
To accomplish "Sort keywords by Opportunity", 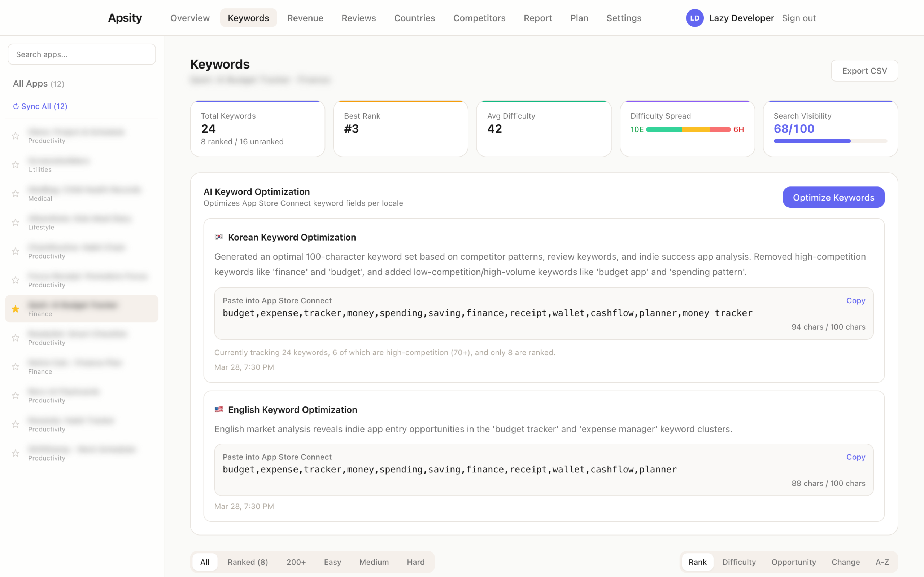I will pyautogui.click(x=793, y=562).
